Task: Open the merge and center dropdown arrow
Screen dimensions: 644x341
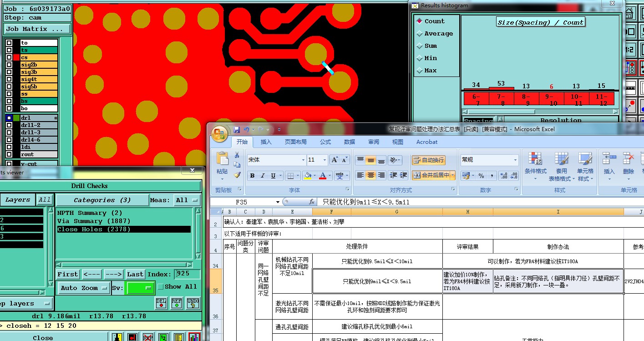Action: [453, 175]
